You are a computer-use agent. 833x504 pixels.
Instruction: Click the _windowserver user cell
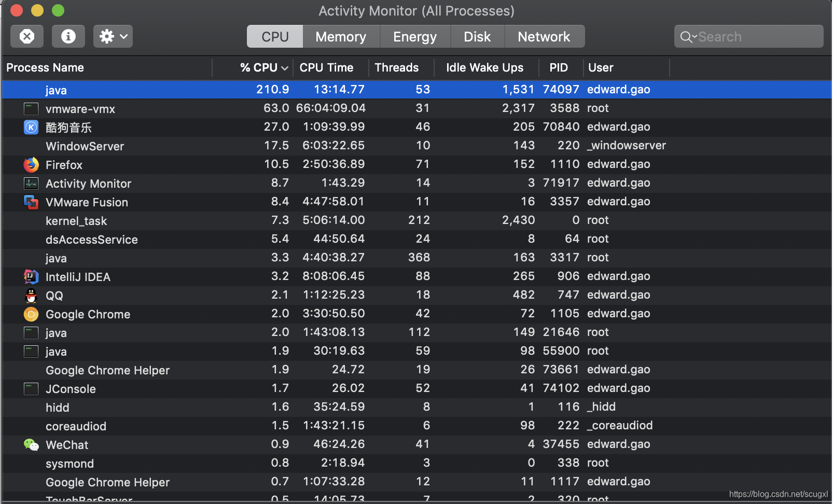click(x=627, y=145)
